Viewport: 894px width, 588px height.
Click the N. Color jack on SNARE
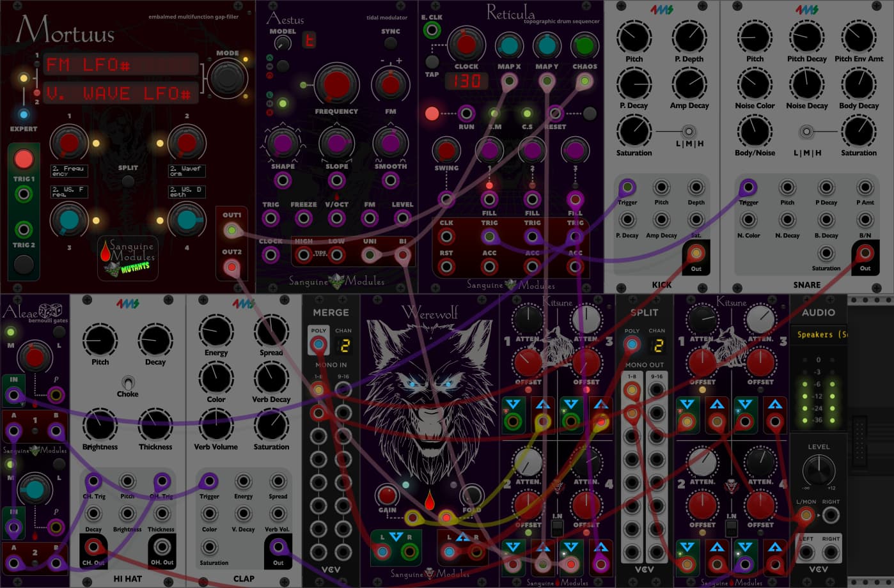748,220
